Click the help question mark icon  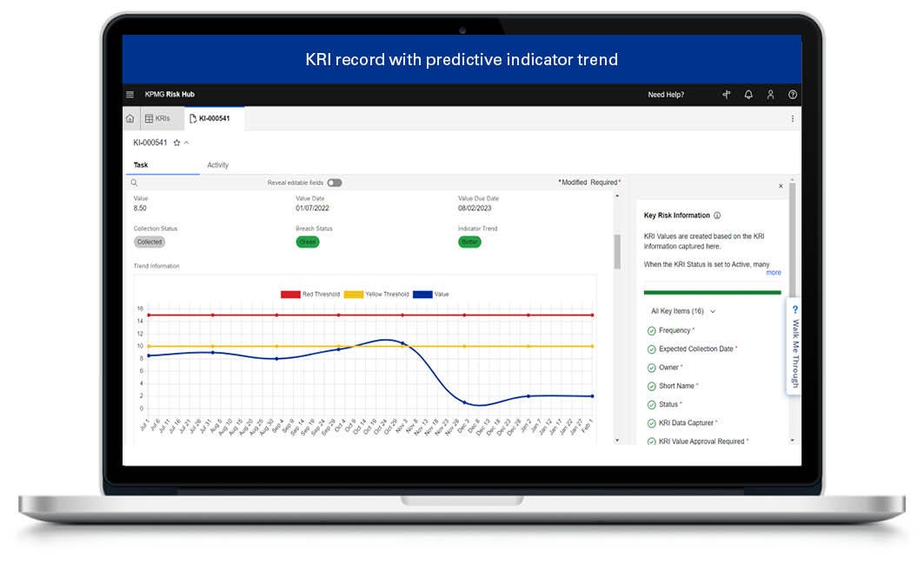(x=792, y=95)
